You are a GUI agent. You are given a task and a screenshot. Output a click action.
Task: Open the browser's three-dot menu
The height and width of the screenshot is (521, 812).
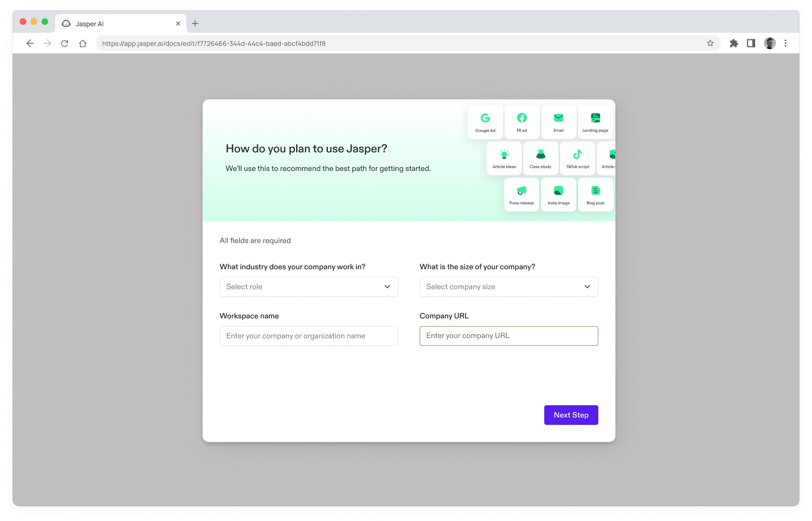tap(786, 43)
